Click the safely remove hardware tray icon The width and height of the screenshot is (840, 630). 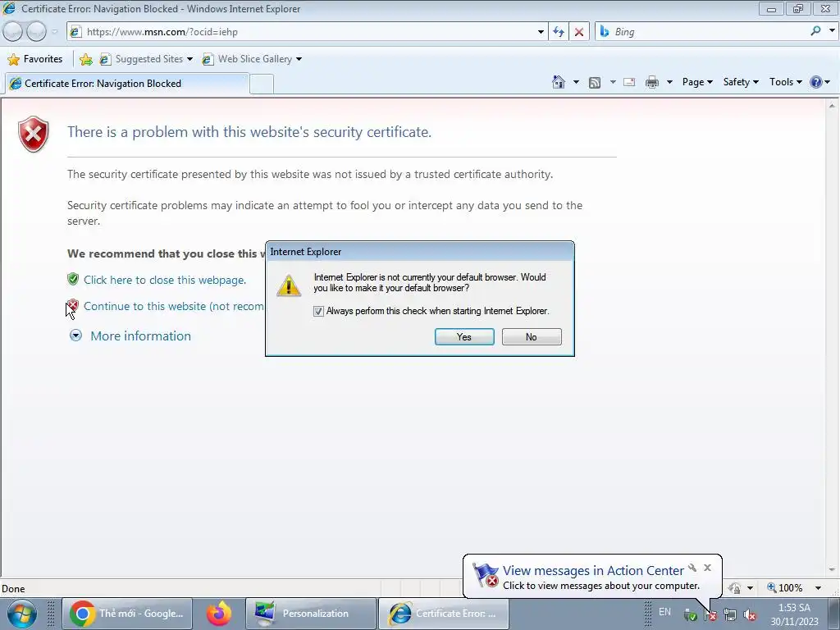(690, 615)
